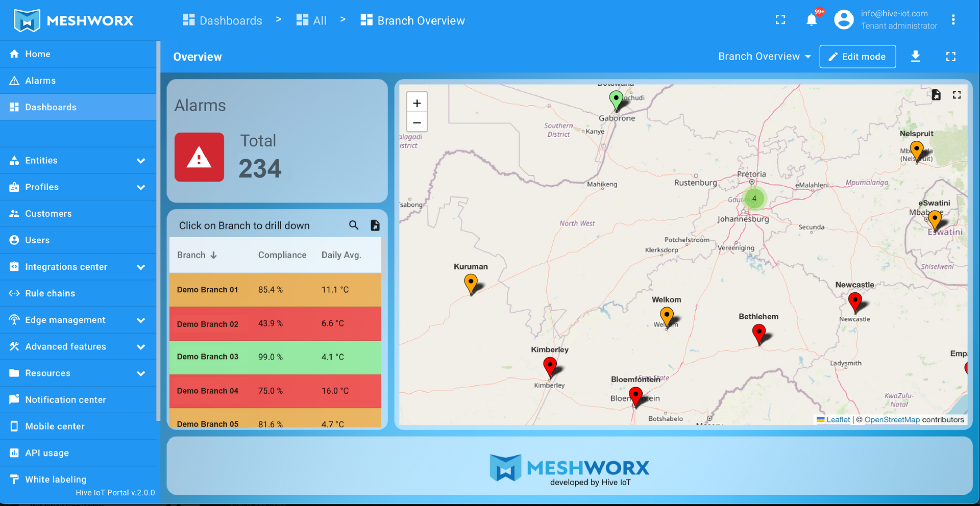Screen dimensions: 980x506
Task: Drill down into Demo Branch 02
Action: [275, 324]
